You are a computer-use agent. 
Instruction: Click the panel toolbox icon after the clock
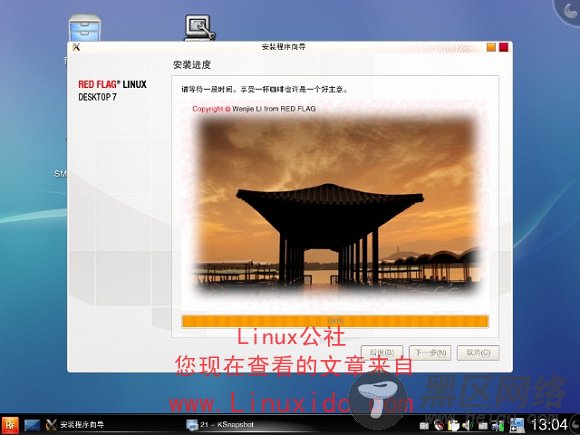(575, 425)
